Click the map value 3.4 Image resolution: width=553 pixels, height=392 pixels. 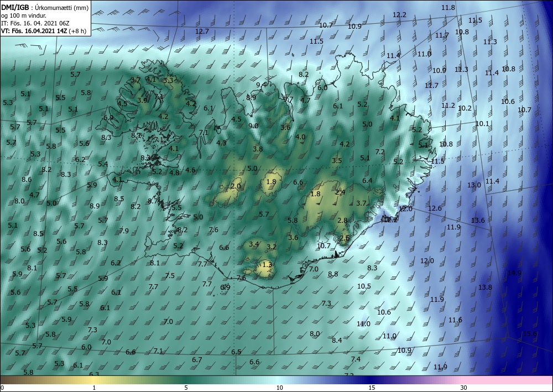pyautogui.click(x=254, y=244)
